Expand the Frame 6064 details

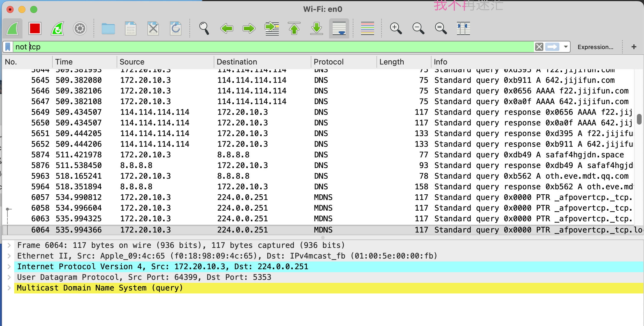coord(9,245)
